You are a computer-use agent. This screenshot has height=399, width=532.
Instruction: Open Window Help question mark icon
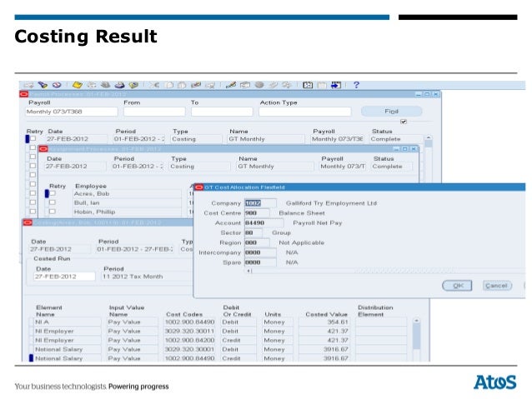tap(356, 85)
